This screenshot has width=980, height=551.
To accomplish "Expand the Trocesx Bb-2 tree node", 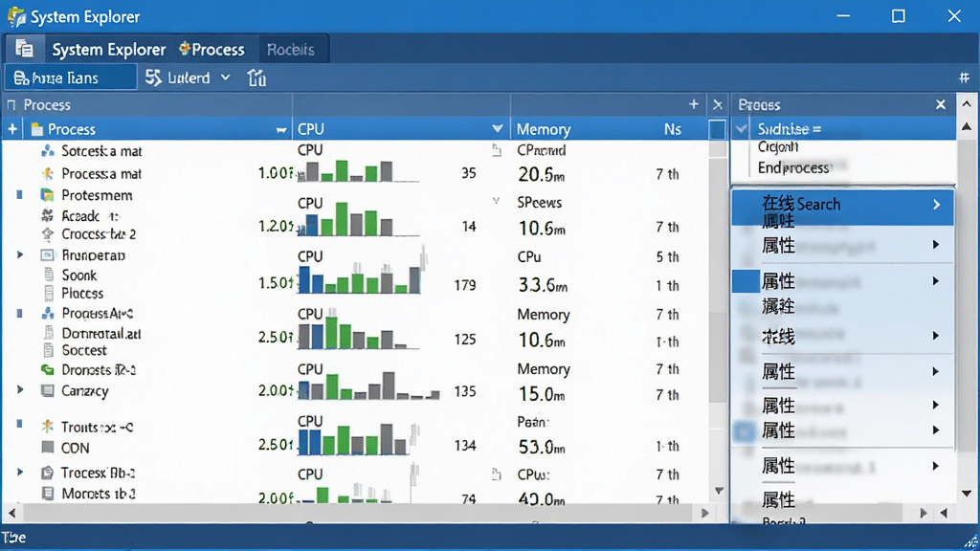I will [20, 473].
